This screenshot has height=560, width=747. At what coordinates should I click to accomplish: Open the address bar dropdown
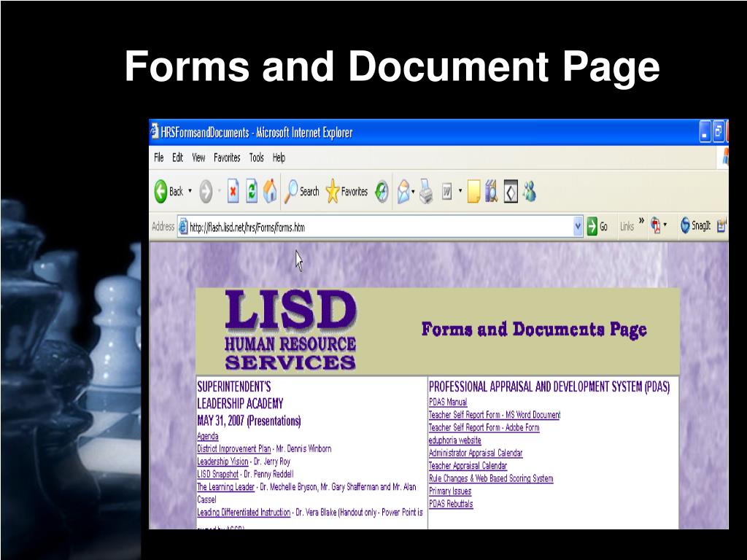[578, 227]
